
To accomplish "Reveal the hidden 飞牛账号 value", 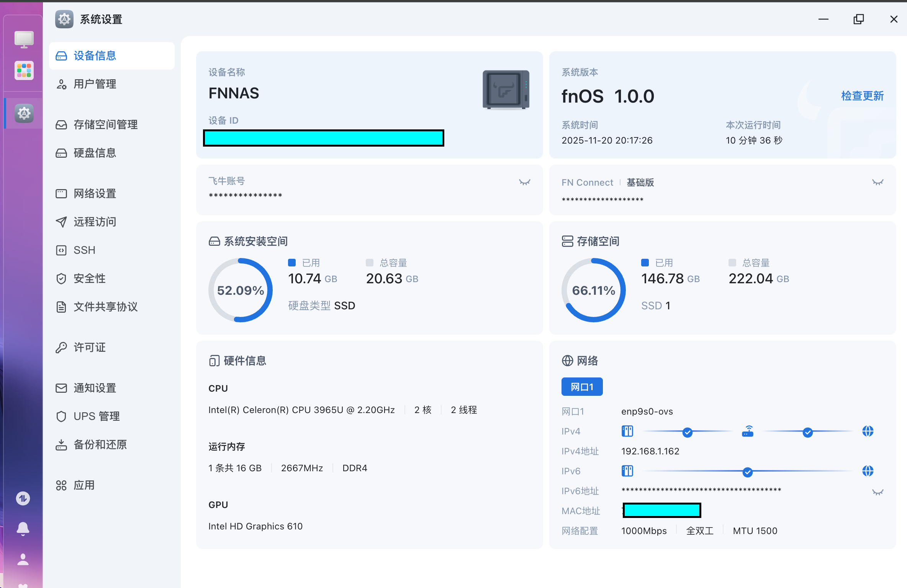I will [x=524, y=182].
